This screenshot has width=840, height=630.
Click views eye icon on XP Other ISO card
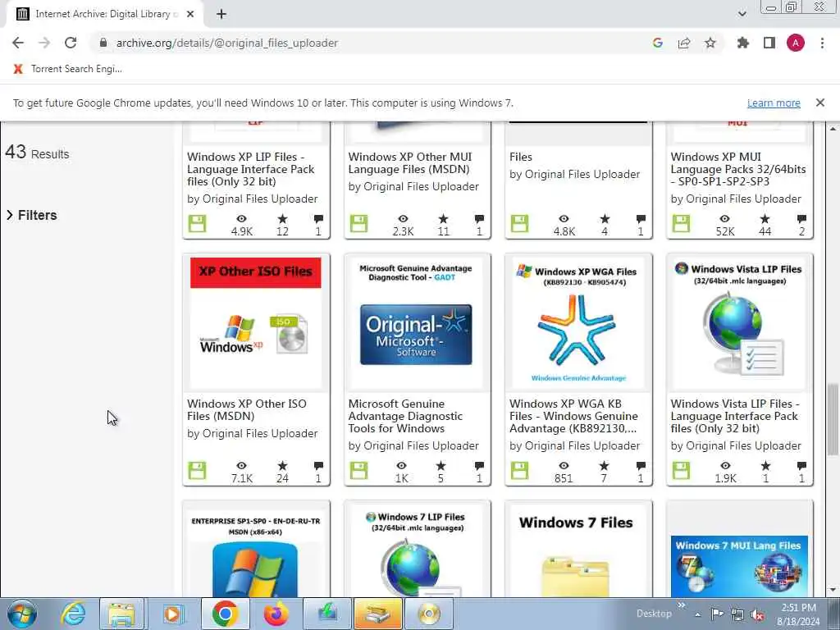point(242,466)
